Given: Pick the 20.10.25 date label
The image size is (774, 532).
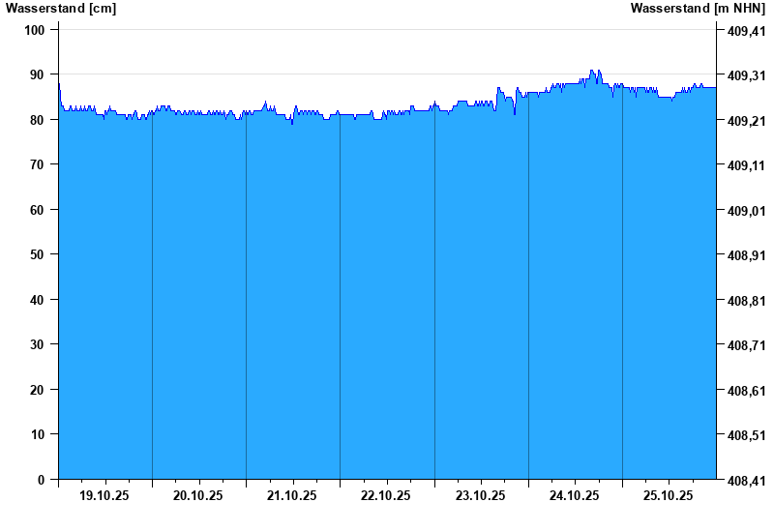Looking at the screenshot, I should [x=198, y=495].
